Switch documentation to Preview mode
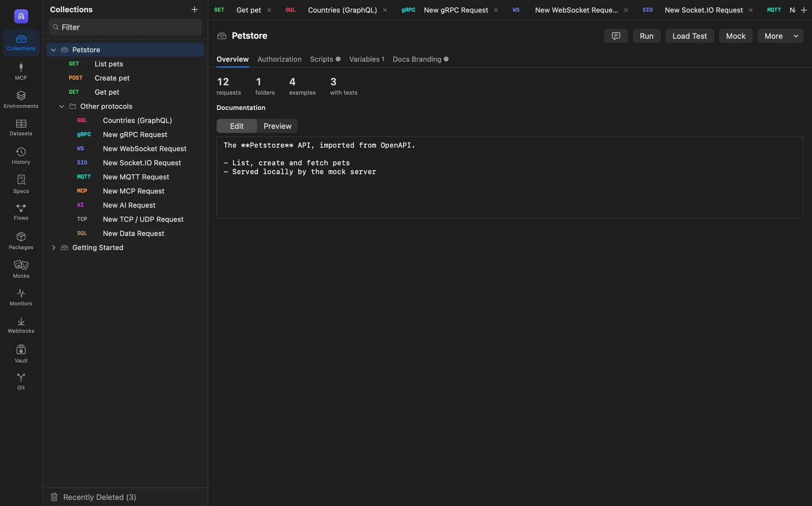812x506 pixels. tap(277, 126)
